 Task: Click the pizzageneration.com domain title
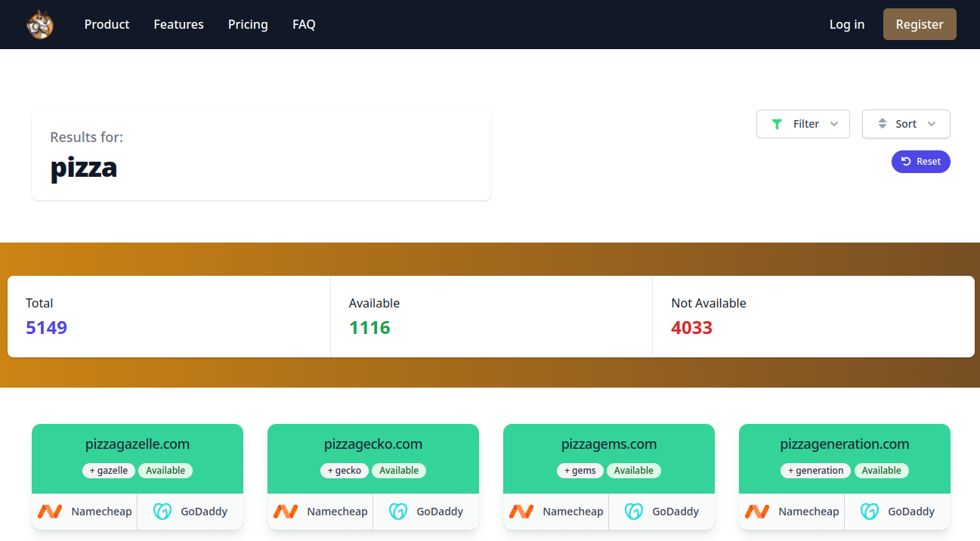845,444
